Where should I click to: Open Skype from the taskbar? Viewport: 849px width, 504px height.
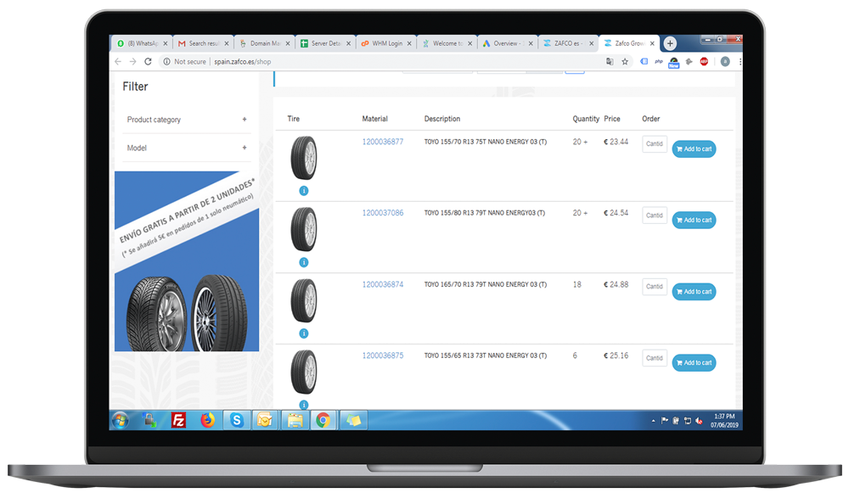237,420
